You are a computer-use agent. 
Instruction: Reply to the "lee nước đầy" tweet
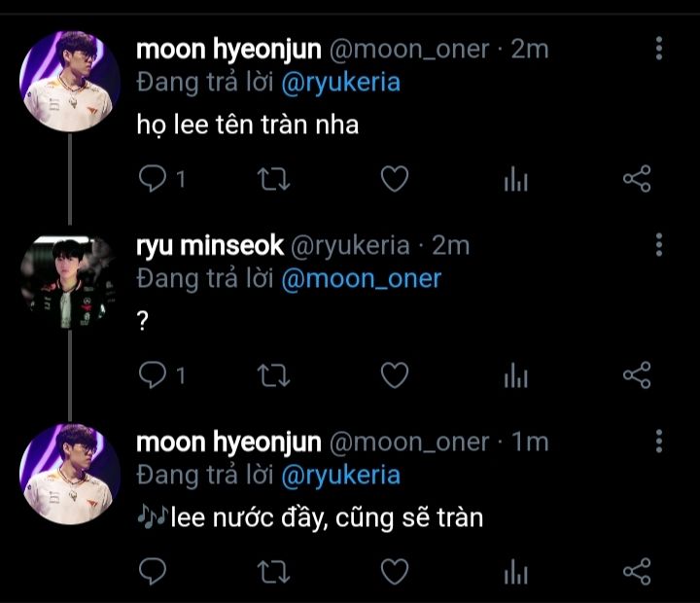[153, 571]
